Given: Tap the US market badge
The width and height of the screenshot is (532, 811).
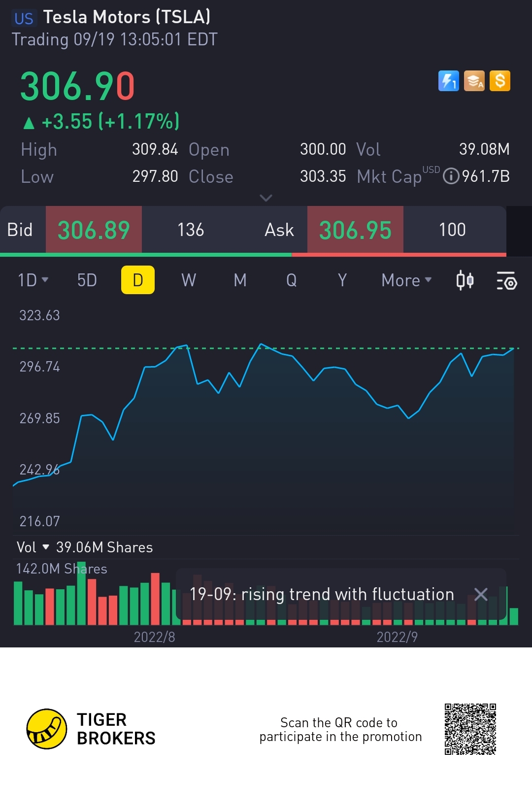Looking at the screenshot, I should [x=23, y=19].
